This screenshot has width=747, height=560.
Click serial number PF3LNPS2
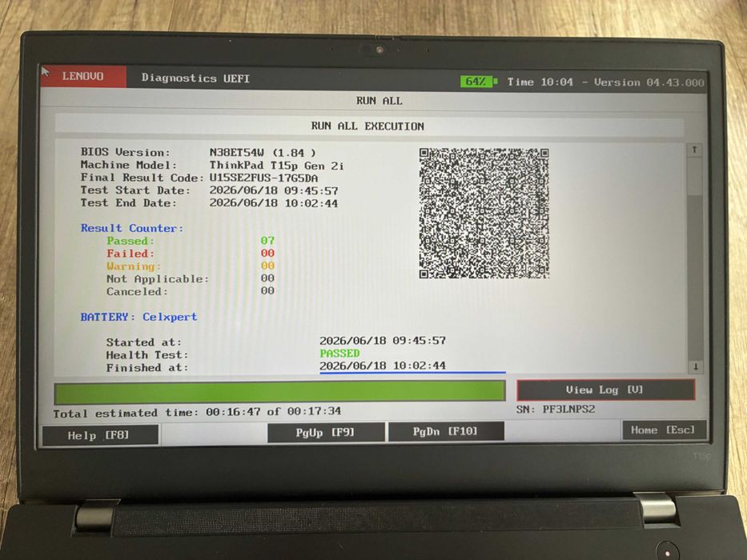click(568, 409)
